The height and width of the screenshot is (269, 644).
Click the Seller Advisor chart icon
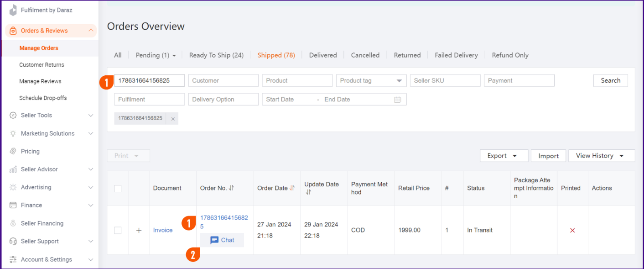click(13, 169)
